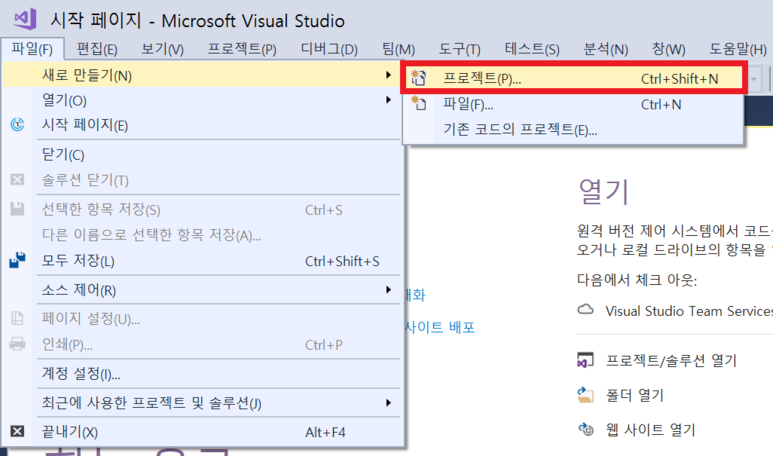Choose 파일(F)... in the new submenu
The height and width of the screenshot is (456, 773).
[x=573, y=104]
